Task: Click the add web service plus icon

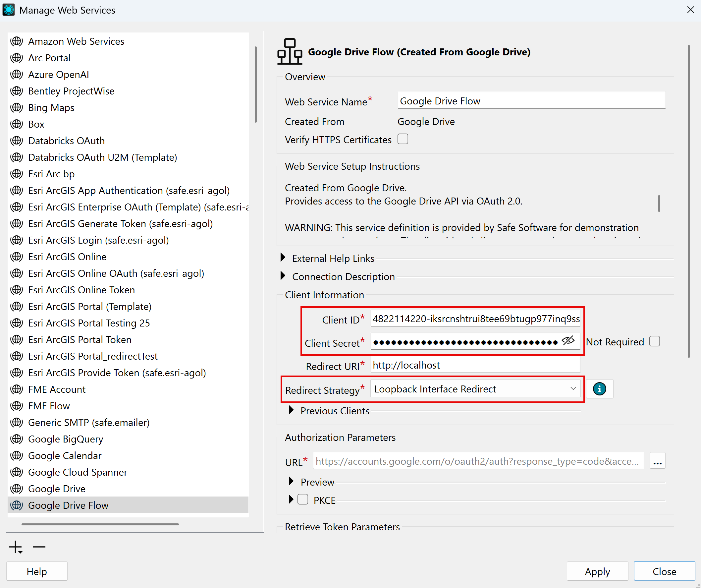Action: 16,547
